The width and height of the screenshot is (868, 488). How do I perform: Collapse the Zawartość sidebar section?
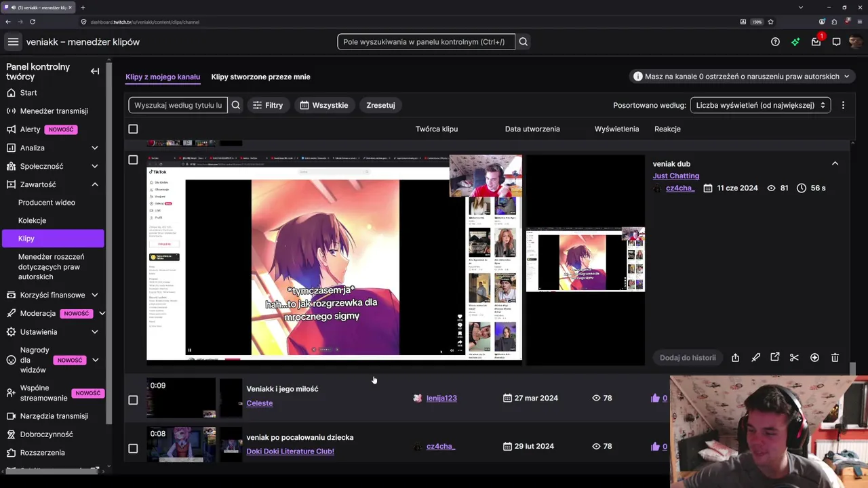click(x=94, y=184)
